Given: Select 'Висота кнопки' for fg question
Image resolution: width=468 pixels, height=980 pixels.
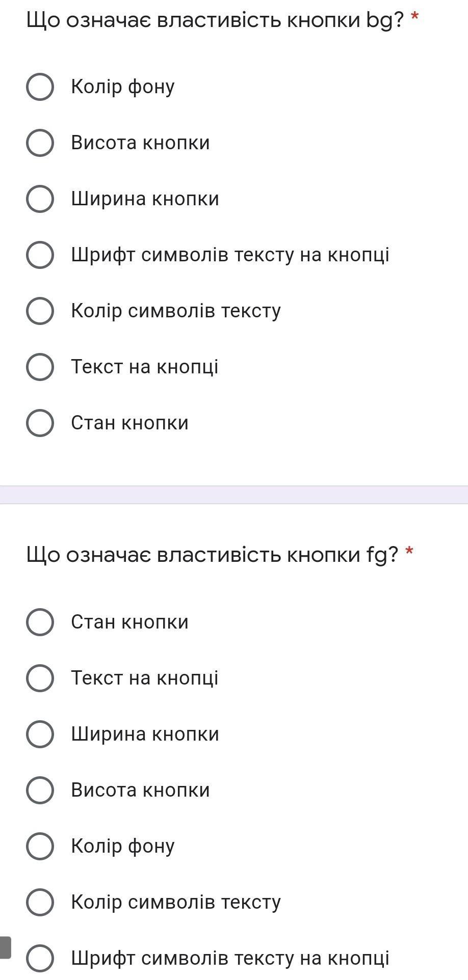Looking at the screenshot, I should coord(40,790).
